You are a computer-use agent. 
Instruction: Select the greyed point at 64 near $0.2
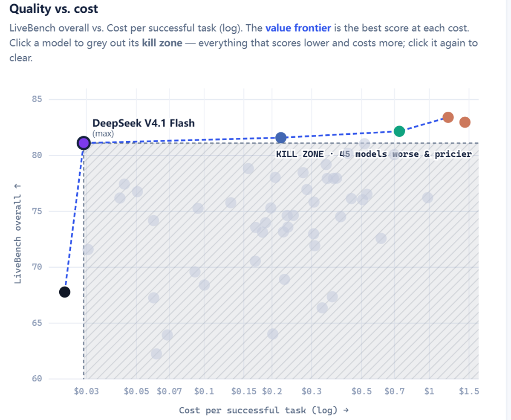pos(273,334)
